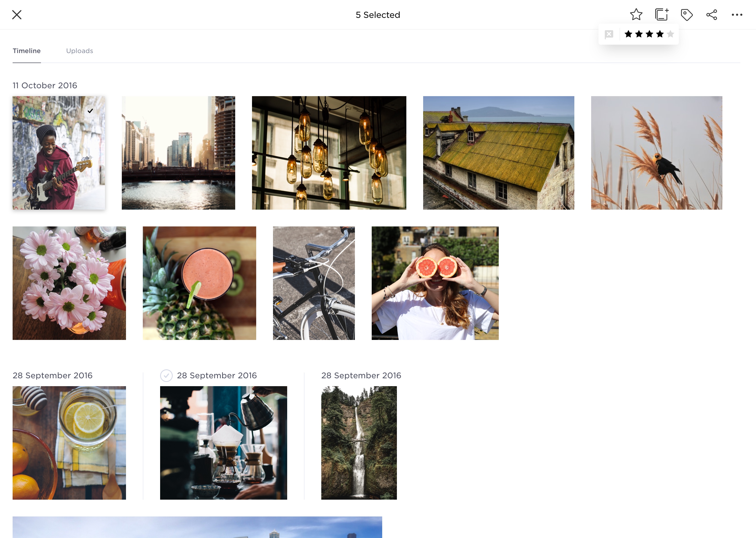Select the blackbird on reeds photo
Image resolution: width=756 pixels, height=538 pixels.
tap(657, 153)
